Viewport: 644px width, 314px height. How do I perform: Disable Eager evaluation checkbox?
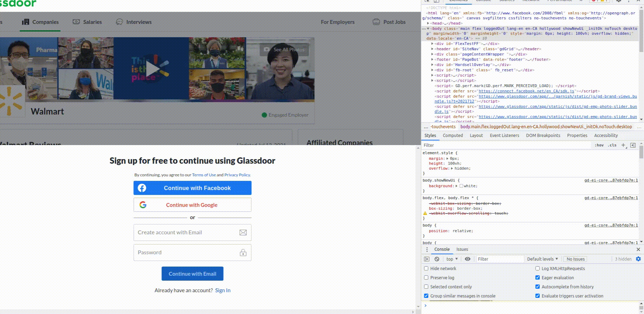click(537, 277)
